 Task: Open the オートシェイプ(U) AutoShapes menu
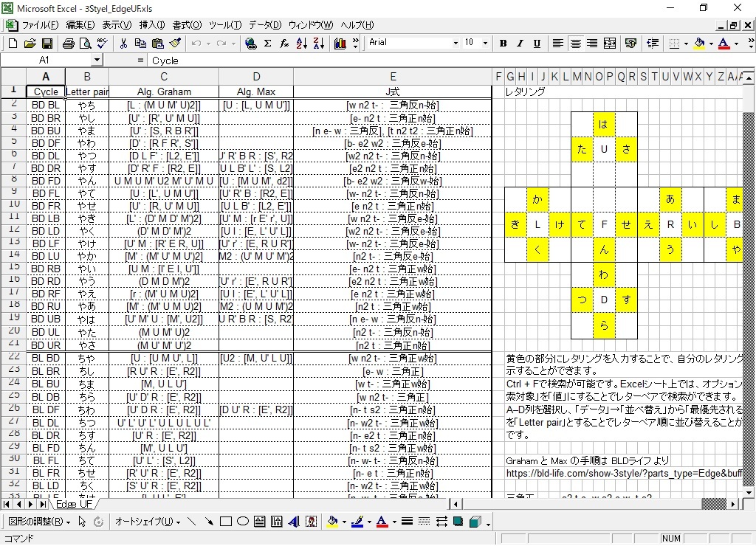coord(148,522)
